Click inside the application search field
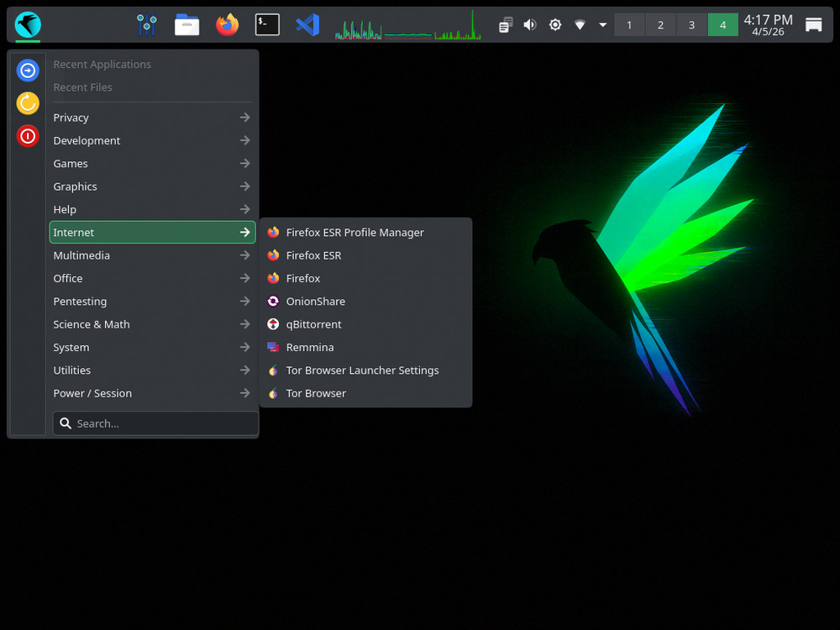The width and height of the screenshot is (840, 630). 155,423
